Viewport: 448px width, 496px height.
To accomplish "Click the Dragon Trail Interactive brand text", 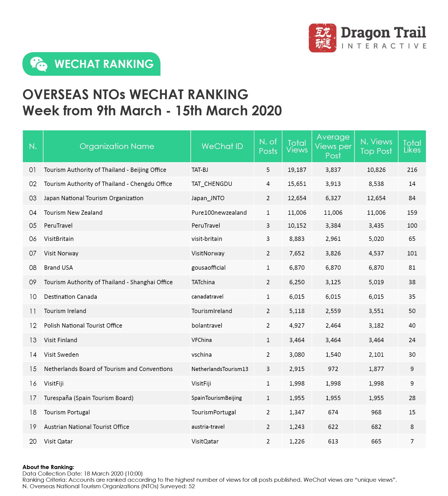I will coord(383,37).
